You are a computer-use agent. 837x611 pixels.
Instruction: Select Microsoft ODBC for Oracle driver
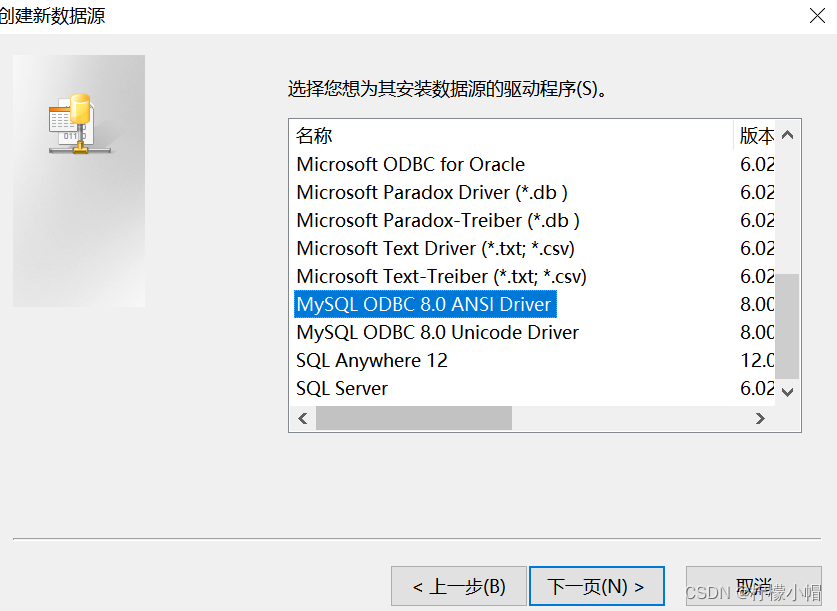(x=410, y=164)
